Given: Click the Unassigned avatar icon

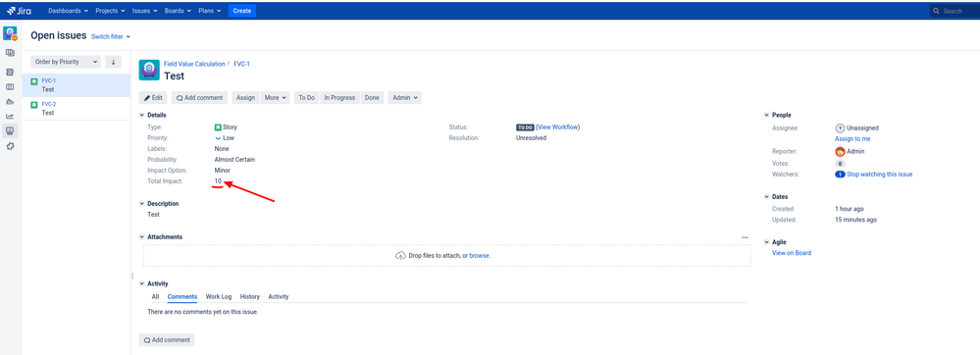Looking at the screenshot, I should [x=840, y=128].
